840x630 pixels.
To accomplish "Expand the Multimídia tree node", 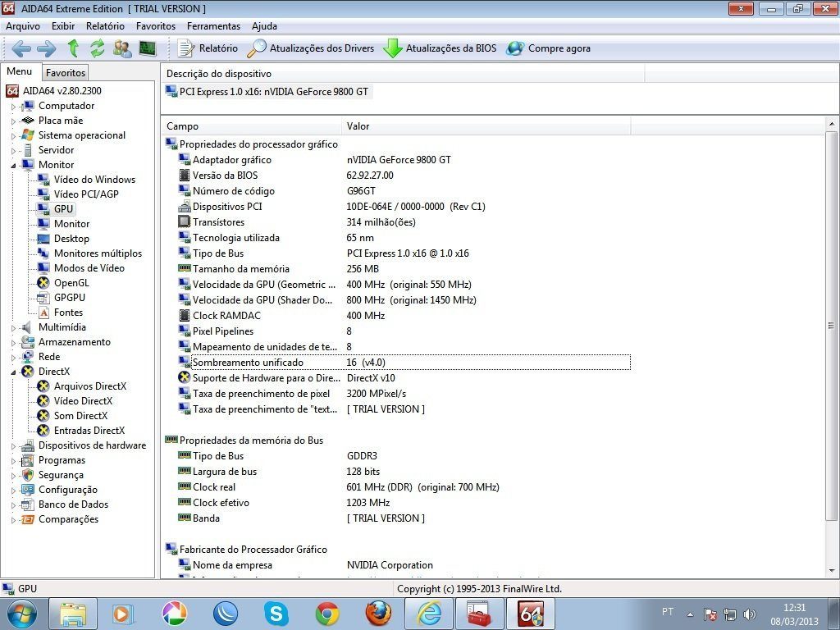I will [13, 328].
